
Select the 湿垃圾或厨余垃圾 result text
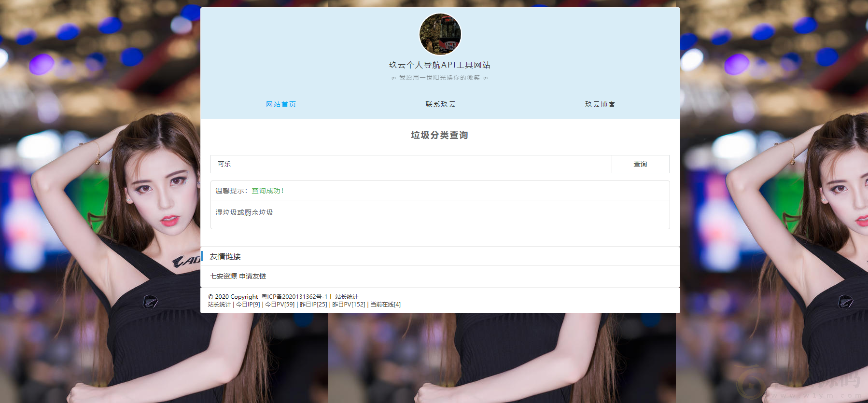click(x=244, y=212)
